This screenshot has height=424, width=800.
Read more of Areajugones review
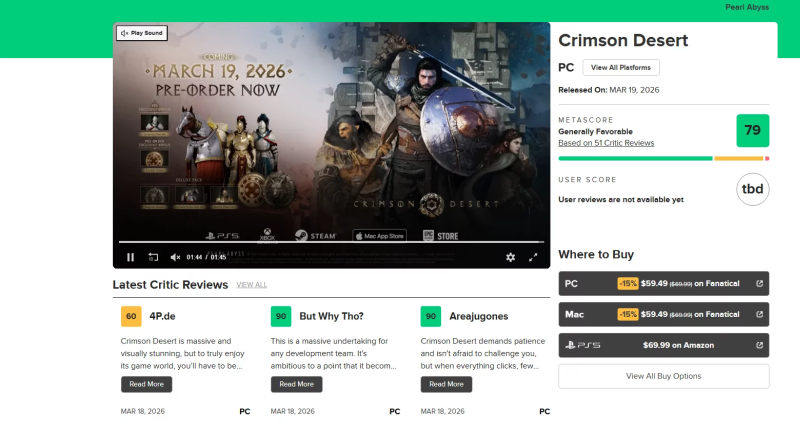[x=446, y=384]
